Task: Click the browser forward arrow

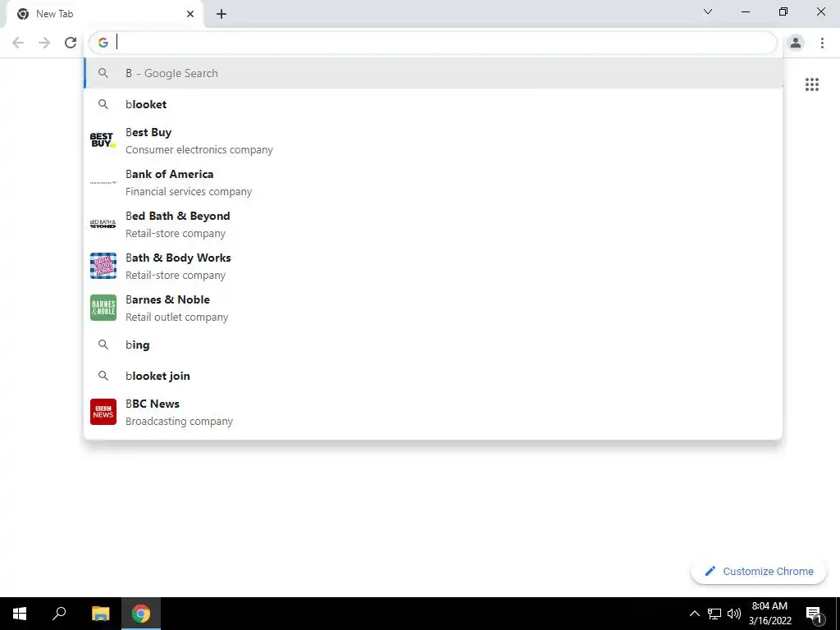Action: [x=44, y=43]
